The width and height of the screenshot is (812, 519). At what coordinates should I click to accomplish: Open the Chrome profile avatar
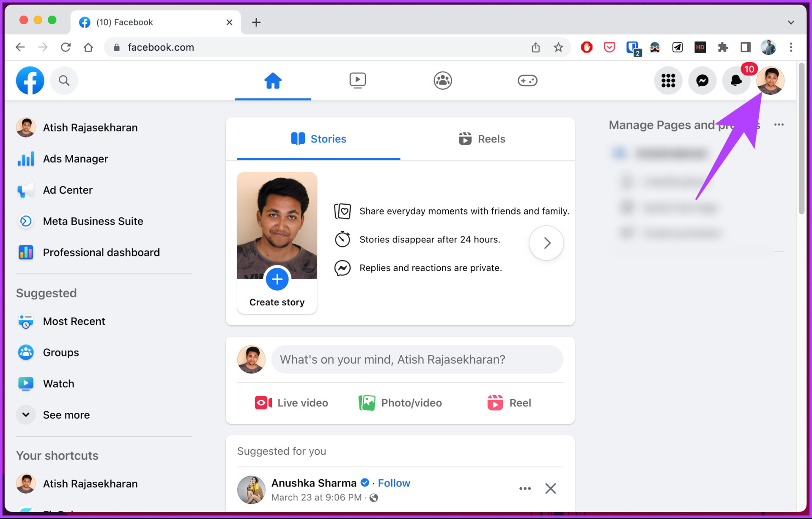(768, 47)
